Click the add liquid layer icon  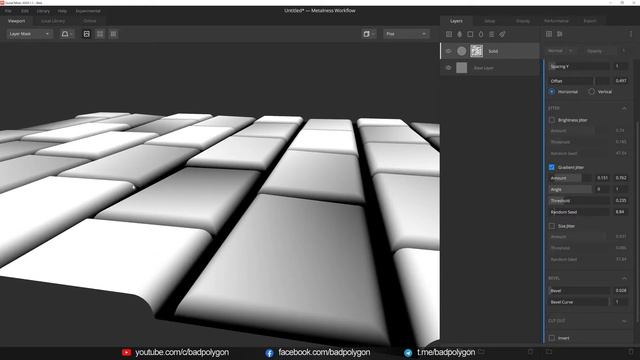481,34
